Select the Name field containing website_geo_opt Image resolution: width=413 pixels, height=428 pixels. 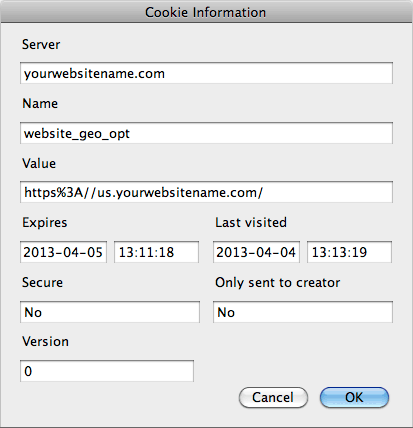206,133
